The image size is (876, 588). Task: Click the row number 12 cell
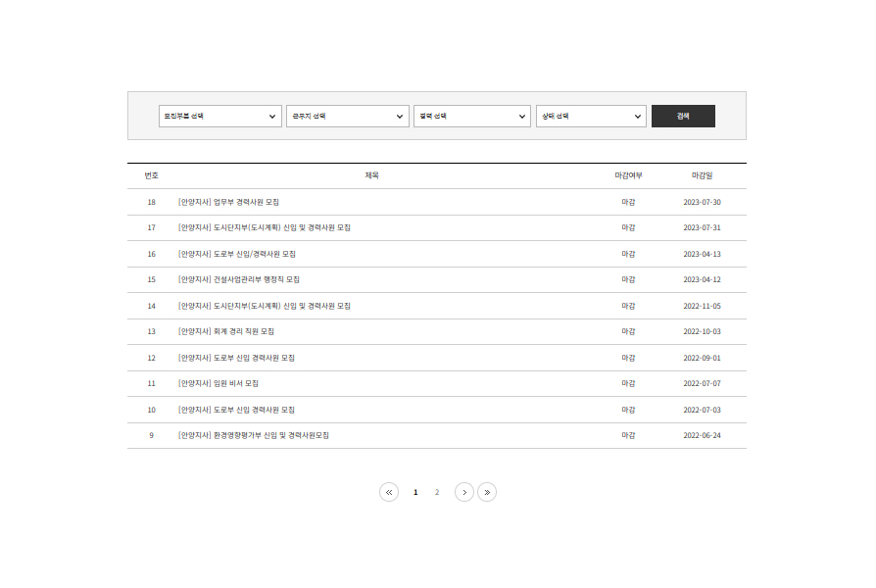[152, 358]
